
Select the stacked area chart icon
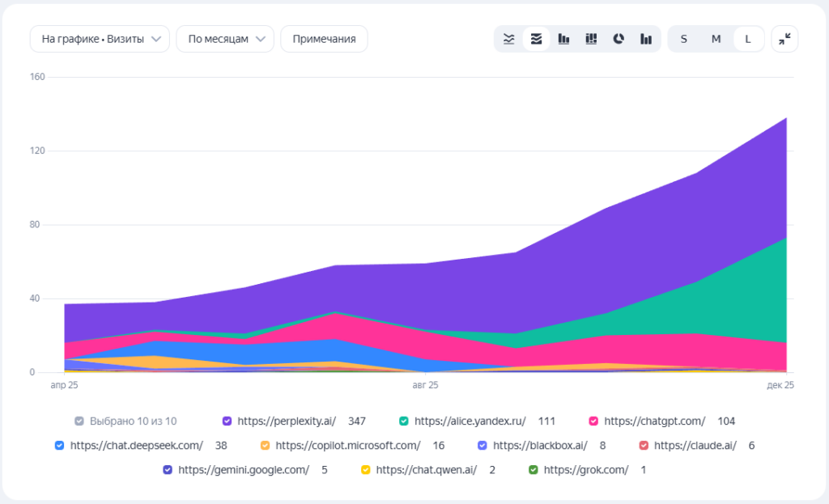pyautogui.click(x=536, y=39)
